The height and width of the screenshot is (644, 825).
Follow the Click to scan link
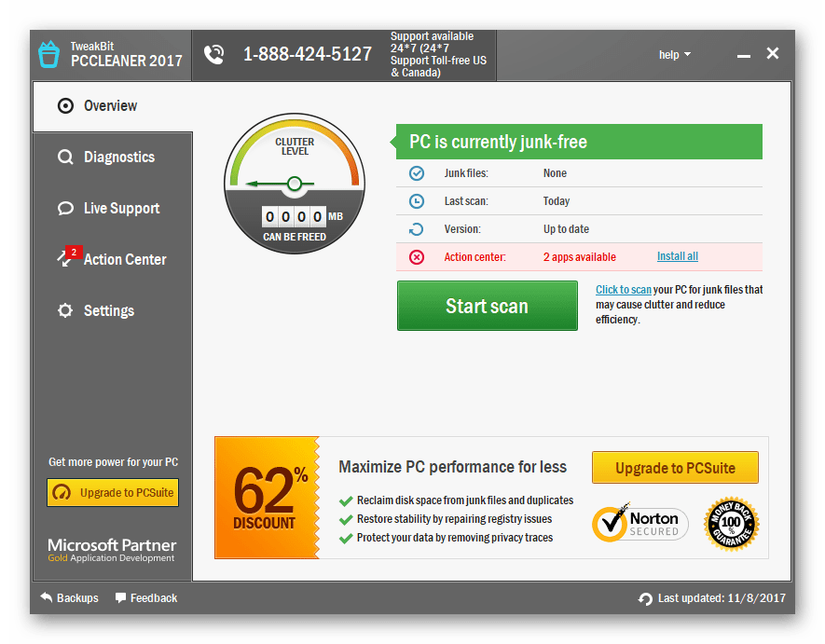click(x=624, y=290)
